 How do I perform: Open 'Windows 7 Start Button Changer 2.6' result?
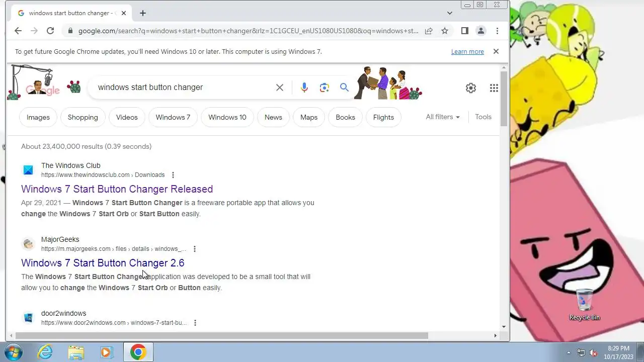point(103,263)
